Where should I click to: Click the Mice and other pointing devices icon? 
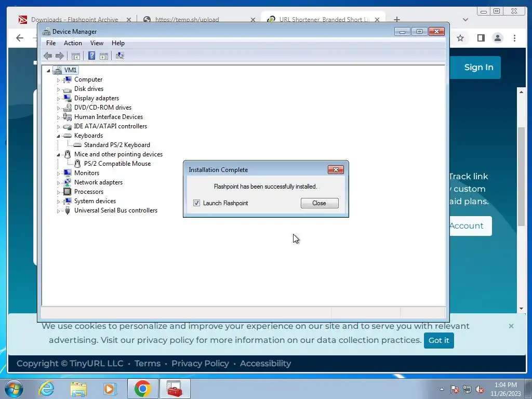68,154
